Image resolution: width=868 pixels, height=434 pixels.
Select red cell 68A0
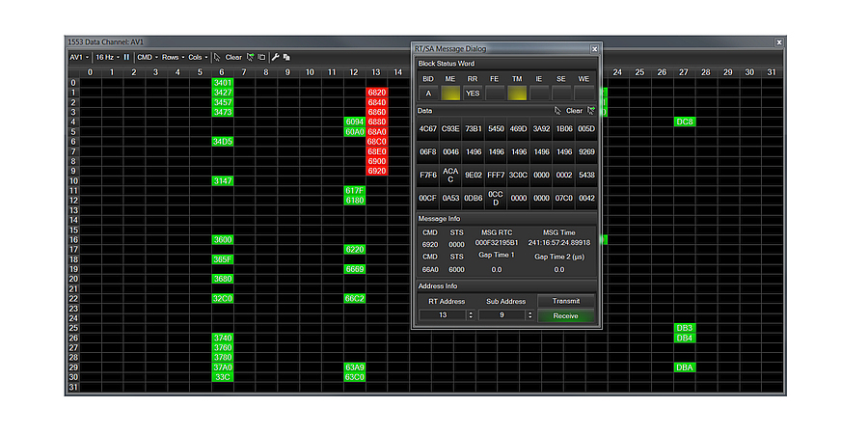(376, 132)
